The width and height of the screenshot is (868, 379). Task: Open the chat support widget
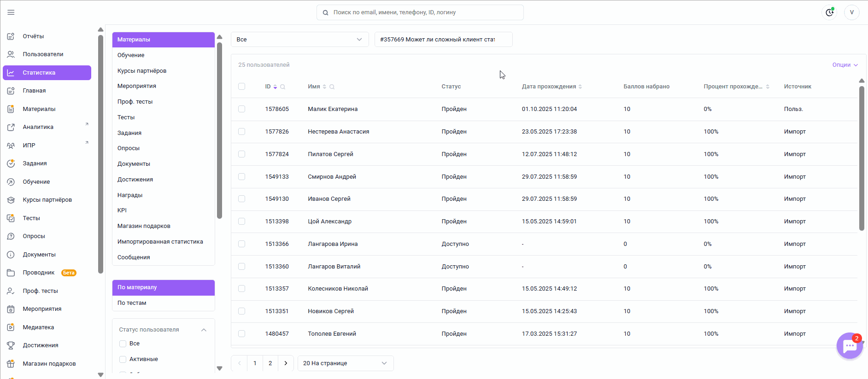pos(850,346)
